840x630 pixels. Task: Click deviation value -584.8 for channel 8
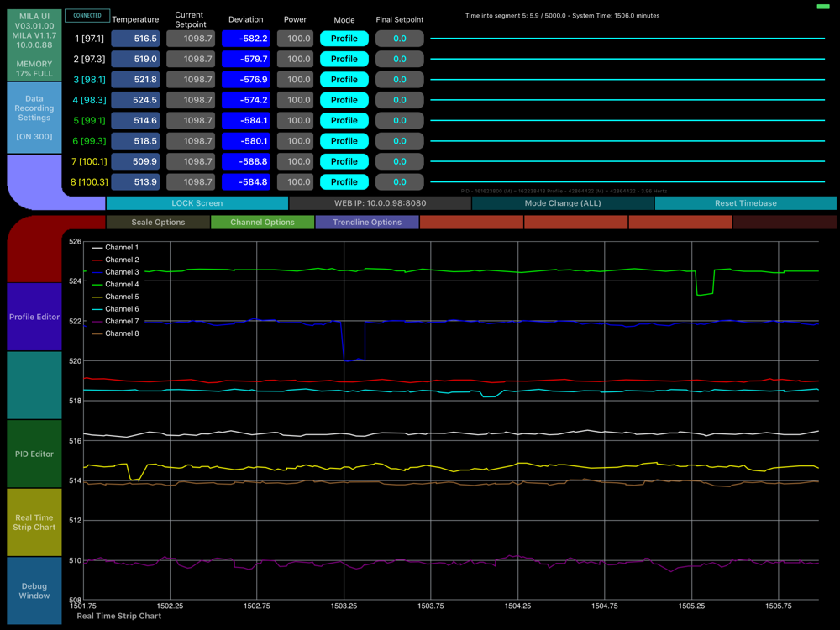[246, 182]
